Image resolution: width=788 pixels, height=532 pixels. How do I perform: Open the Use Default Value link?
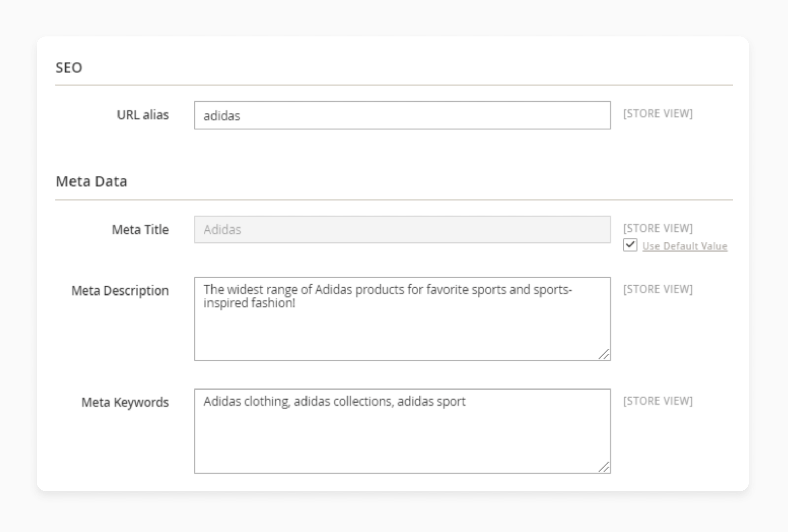click(x=685, y=246)
